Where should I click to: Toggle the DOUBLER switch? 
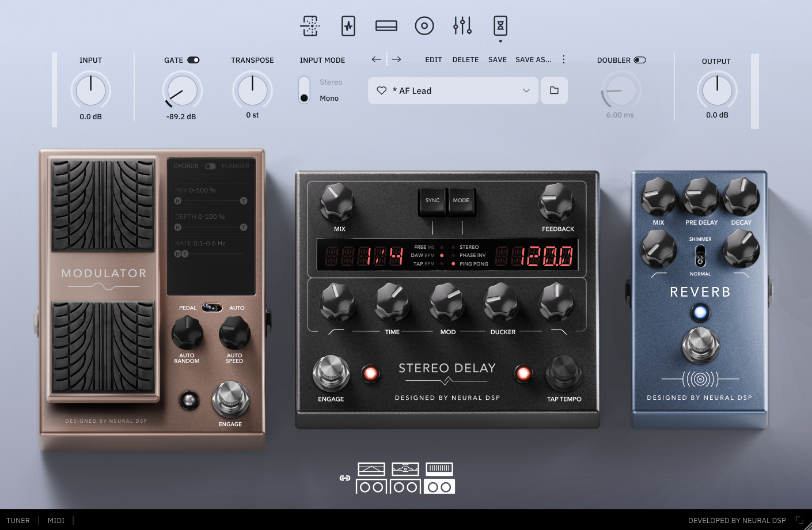[640, 60]
